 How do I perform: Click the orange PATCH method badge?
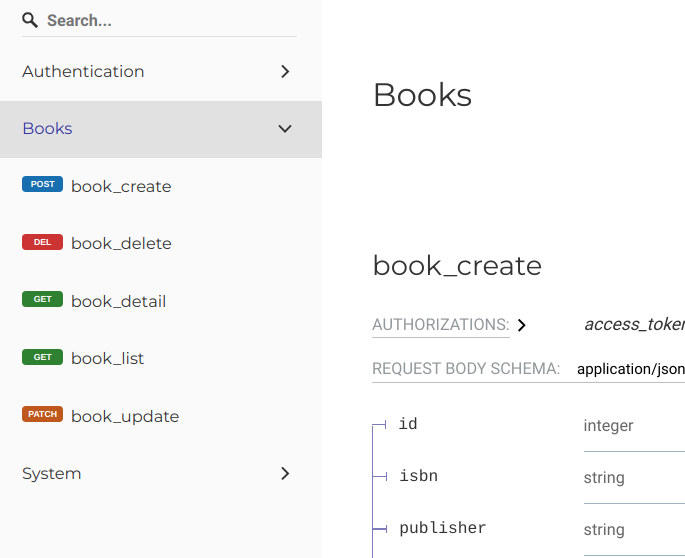(42, 414)
